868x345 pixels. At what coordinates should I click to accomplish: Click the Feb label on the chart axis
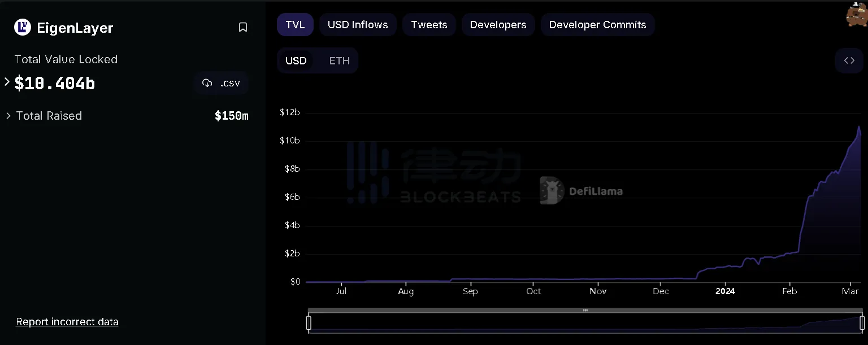(x=789, y=291)
